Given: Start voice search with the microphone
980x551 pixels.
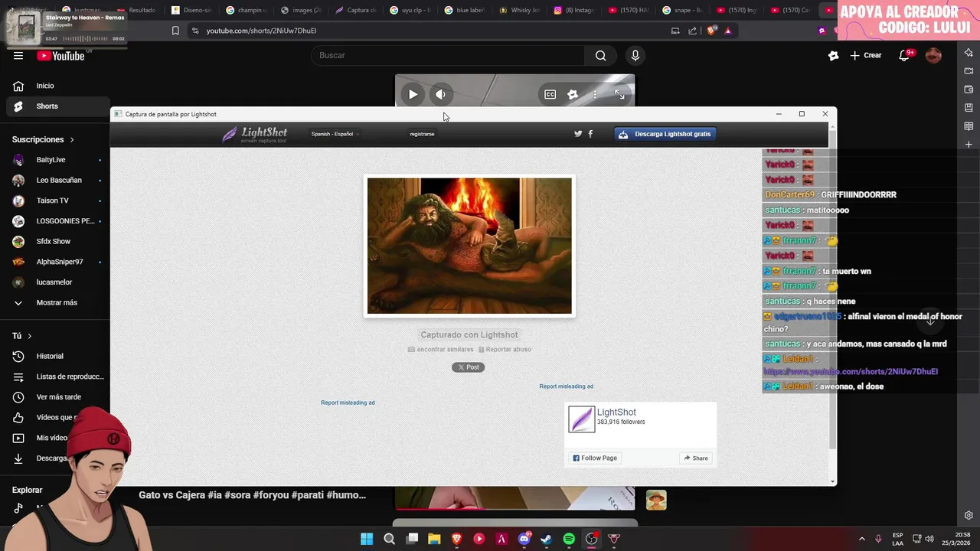Looking at the screenshot, I should pos(635,56).
